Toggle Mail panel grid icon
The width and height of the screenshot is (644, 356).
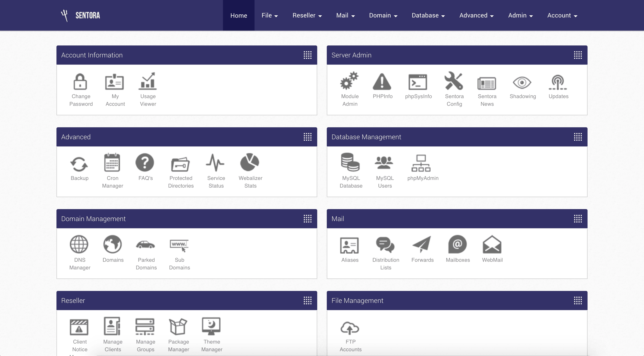click(x=578, y=218)
